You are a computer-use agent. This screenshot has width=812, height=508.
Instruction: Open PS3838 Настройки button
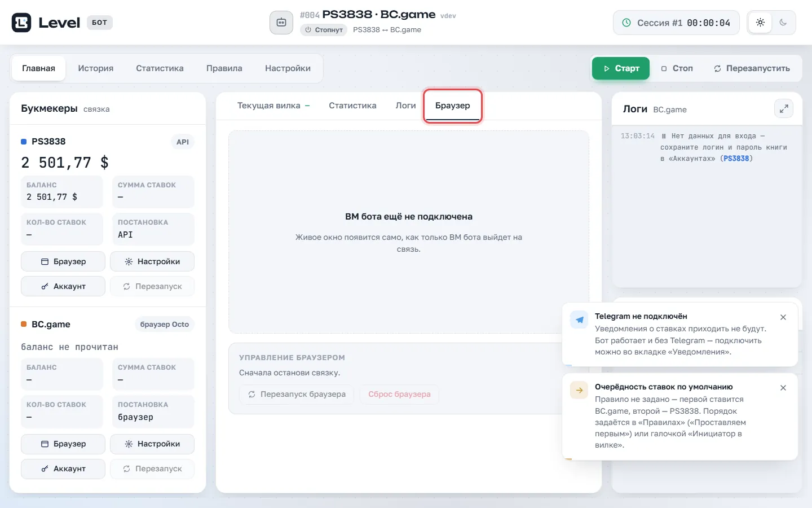[x=152, y=261]
